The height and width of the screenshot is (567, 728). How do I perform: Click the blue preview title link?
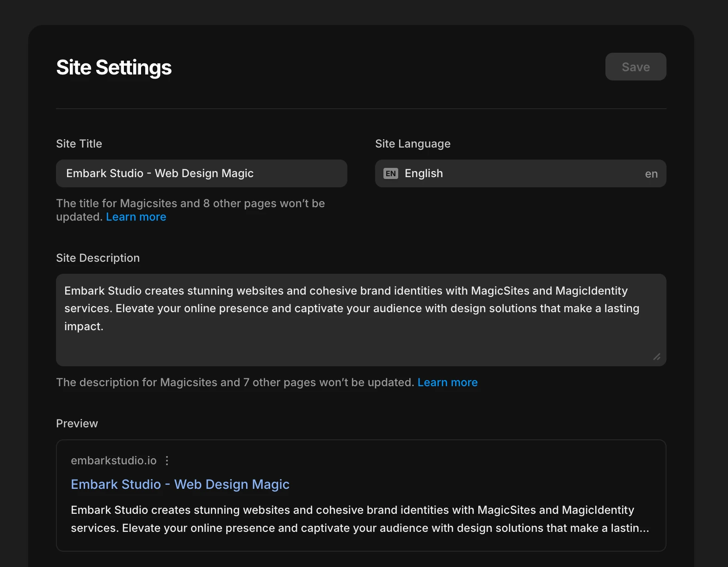(x=180, y=484)
